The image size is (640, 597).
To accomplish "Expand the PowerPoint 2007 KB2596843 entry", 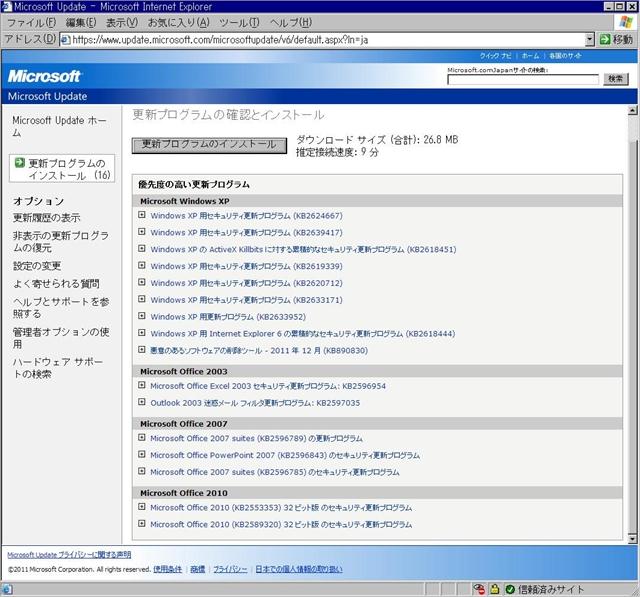I will (142, 454).
